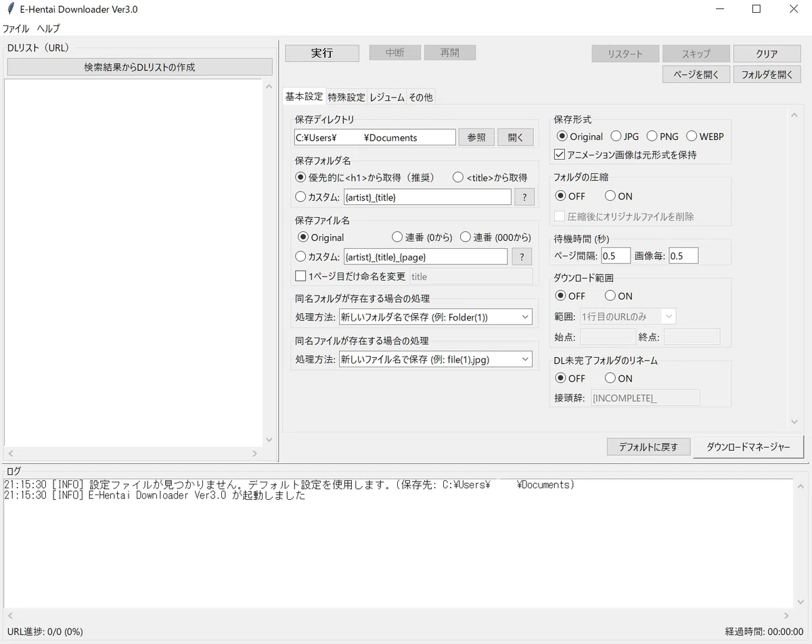812x644 pixels.
Task: Click the 実行 button
Action: tap(322, 53)
